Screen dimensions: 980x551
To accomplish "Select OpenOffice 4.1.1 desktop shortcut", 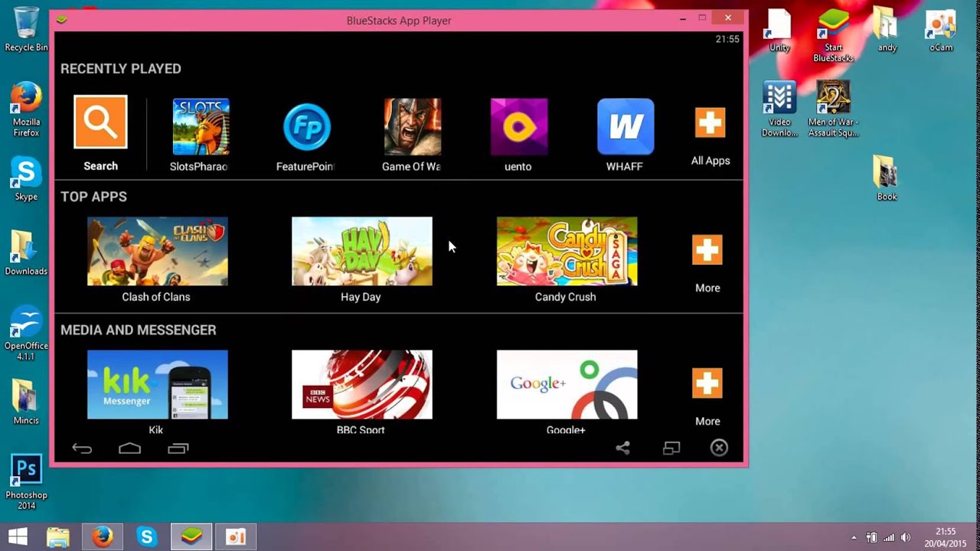I will (26, 333).
